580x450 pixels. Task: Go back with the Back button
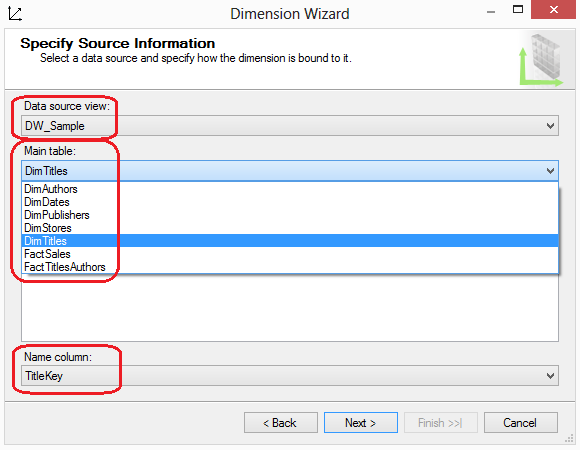click(281, 423)
